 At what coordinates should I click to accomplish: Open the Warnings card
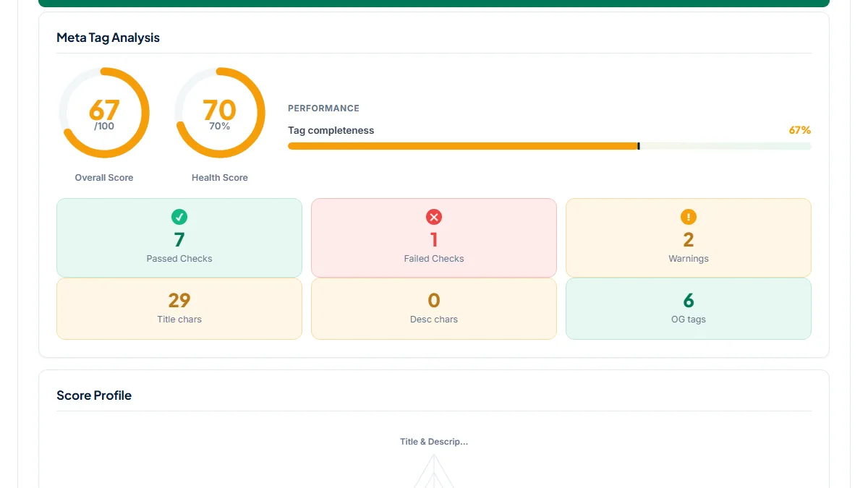689,238
